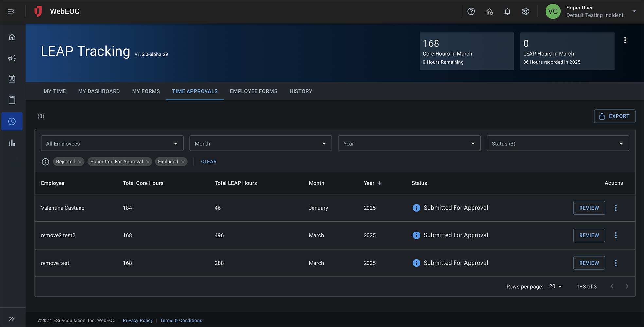Select the TIME APPROVALS tab
644x327 pixels.
click(x=195, y=91)
